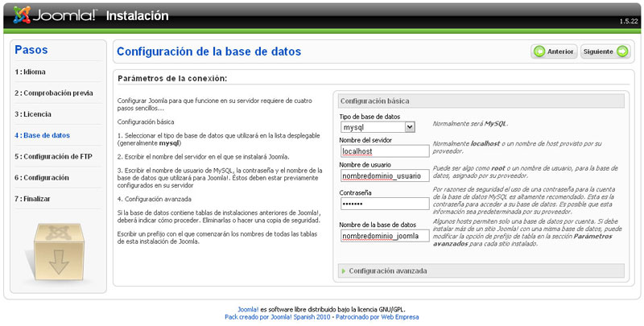Open step 5 Configuración de FTP
Viewport: 644px width, 326px height.
pyautogui.click(x=53, y=156)
